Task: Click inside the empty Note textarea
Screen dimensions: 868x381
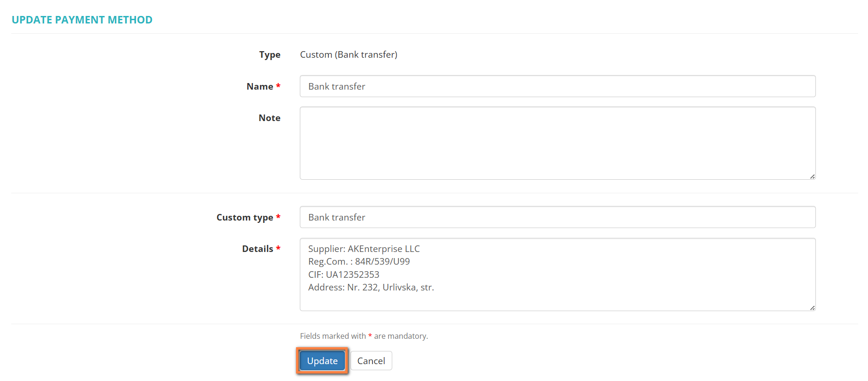Action: [557, 143]
